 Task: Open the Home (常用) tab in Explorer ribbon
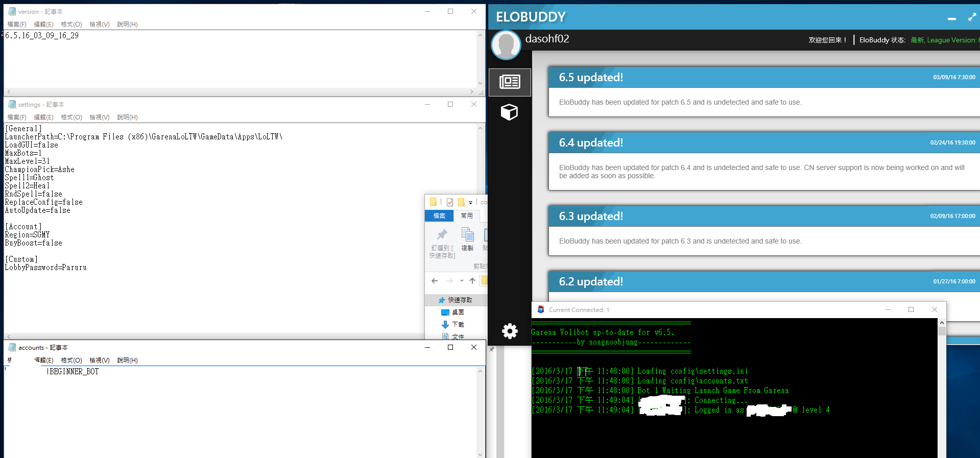pos(467,216)
